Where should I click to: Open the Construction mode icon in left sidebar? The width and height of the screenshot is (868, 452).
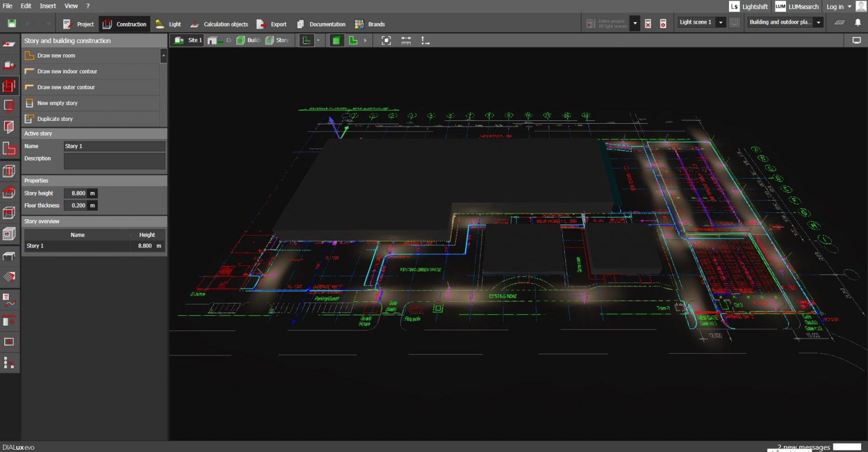pos(9,85)
